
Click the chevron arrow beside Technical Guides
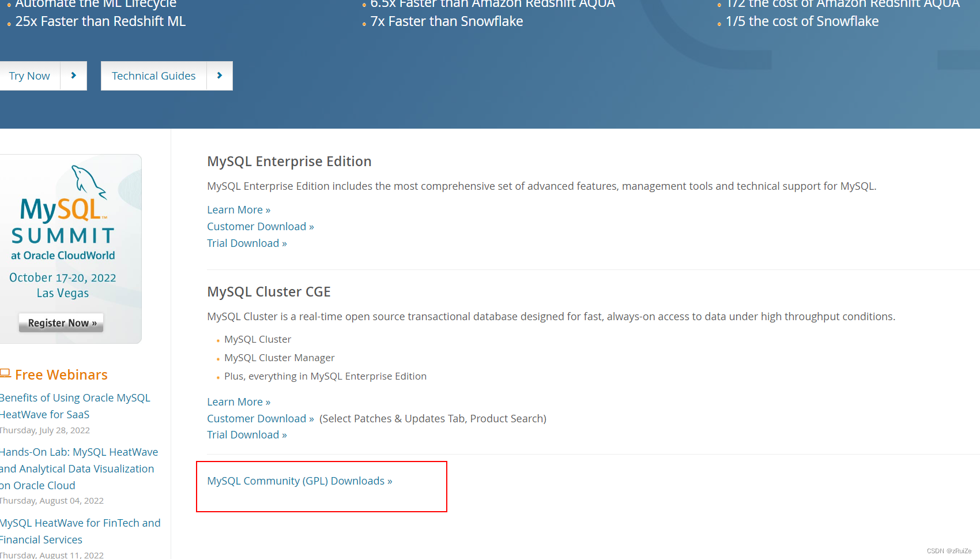pyautogui.click(x=220, y=76)
